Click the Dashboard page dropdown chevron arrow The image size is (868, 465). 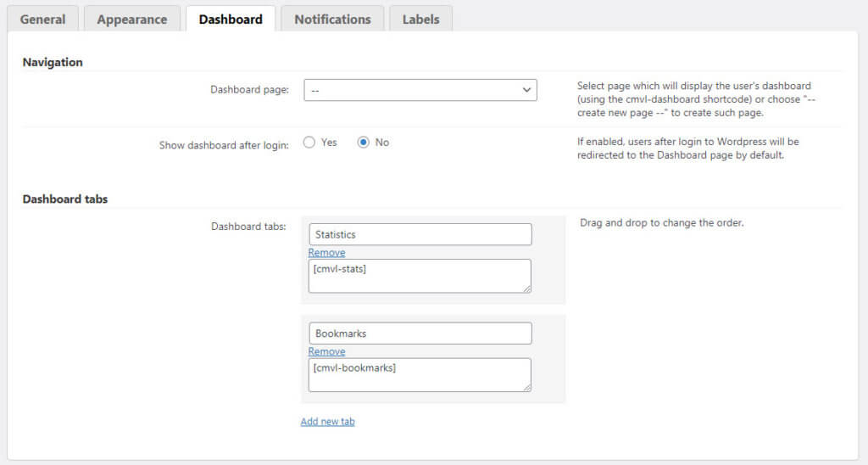pyautogui.click(x=526, y=90)
